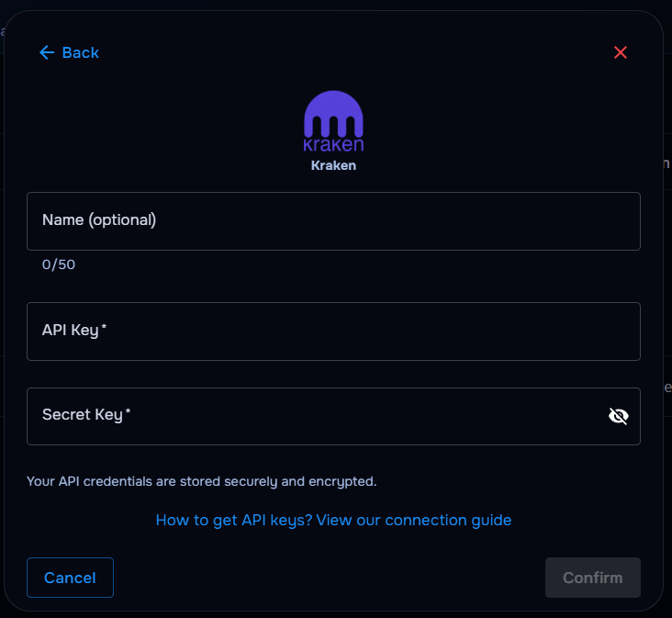Click the credentials stored securely note
Screen dimensions: 672x618
(201, 481)
